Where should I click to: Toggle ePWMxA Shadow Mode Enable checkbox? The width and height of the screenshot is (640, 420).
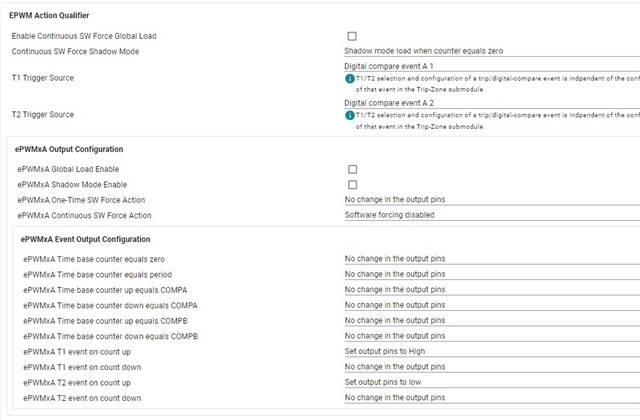coord(352,185)
